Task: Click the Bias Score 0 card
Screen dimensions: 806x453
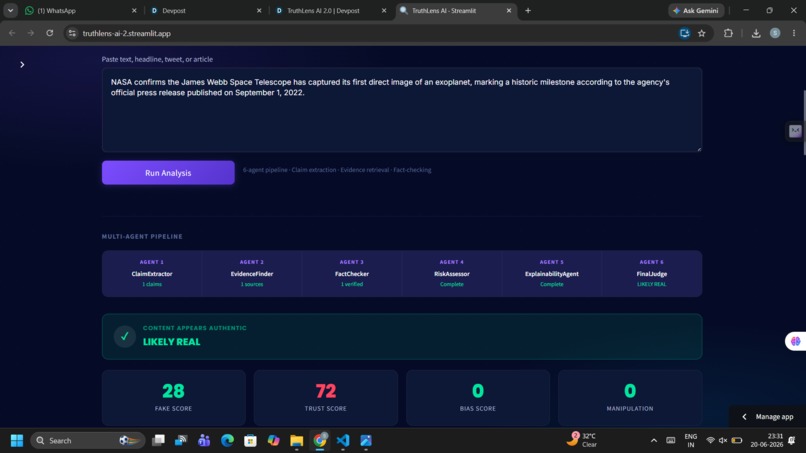Action: (x=478, y=397)
